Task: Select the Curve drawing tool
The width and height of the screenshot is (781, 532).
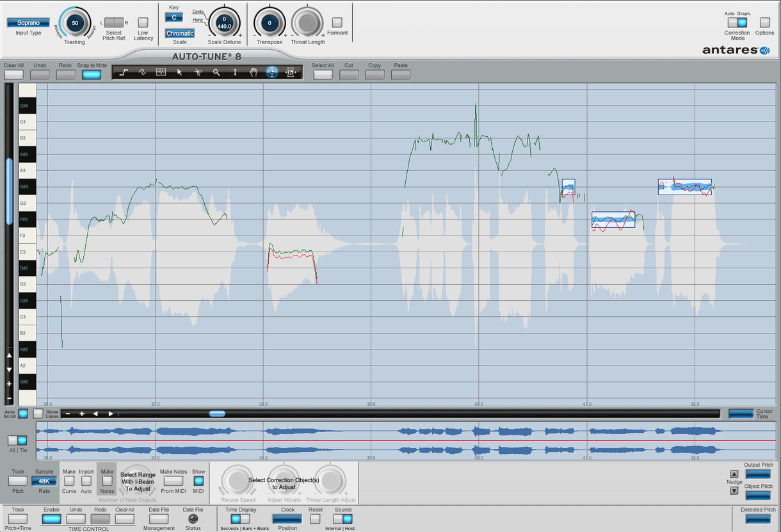Action: [142, 72]
